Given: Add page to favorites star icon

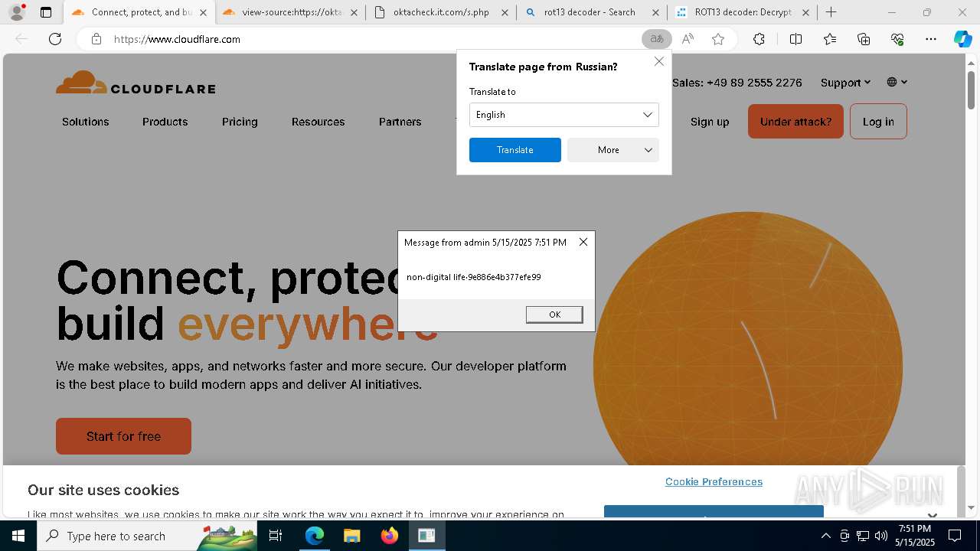Looking at the screenshot, I should 718,39.
